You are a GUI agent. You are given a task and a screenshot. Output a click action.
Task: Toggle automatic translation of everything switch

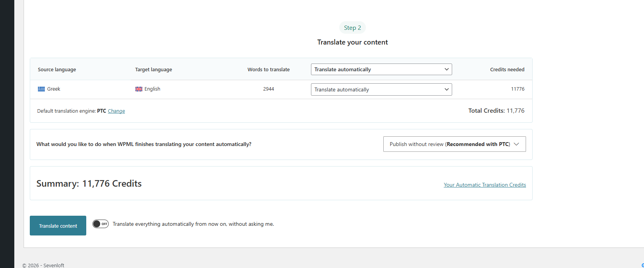(x=101, y=224)
